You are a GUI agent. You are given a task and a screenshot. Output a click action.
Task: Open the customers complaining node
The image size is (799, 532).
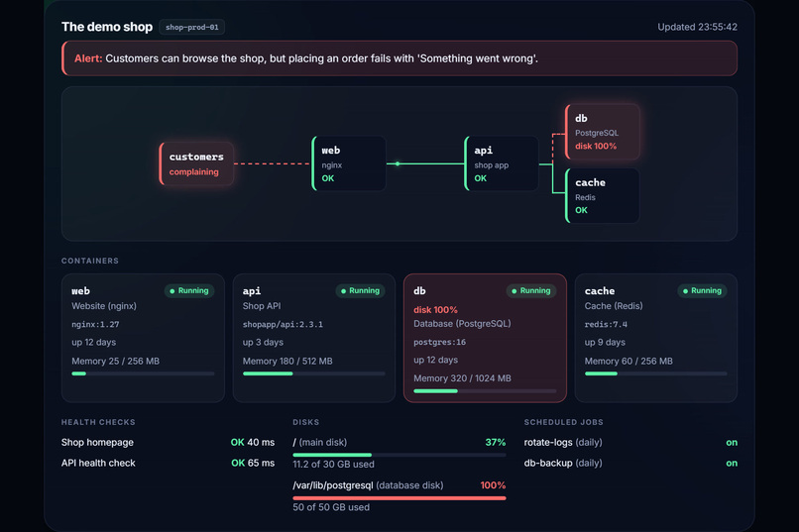[196, 163]
